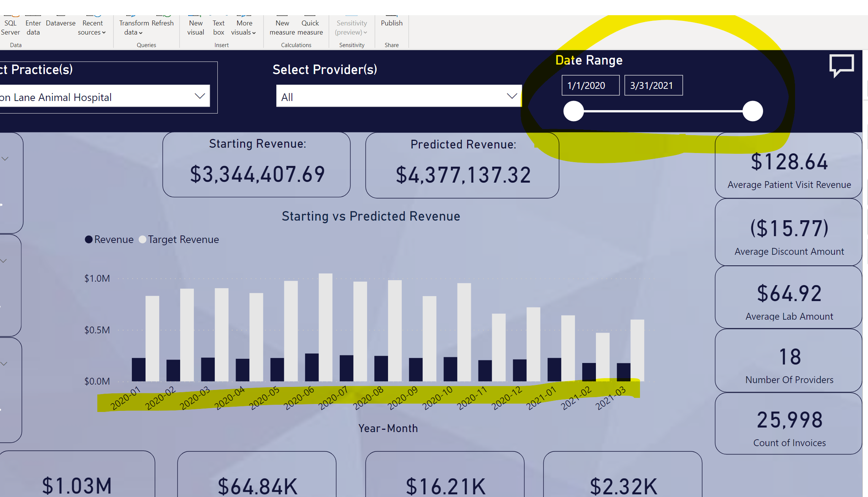Select the Number Of Providers card
Viewport: 868px width, 497px height.
(x=789, y=361)
